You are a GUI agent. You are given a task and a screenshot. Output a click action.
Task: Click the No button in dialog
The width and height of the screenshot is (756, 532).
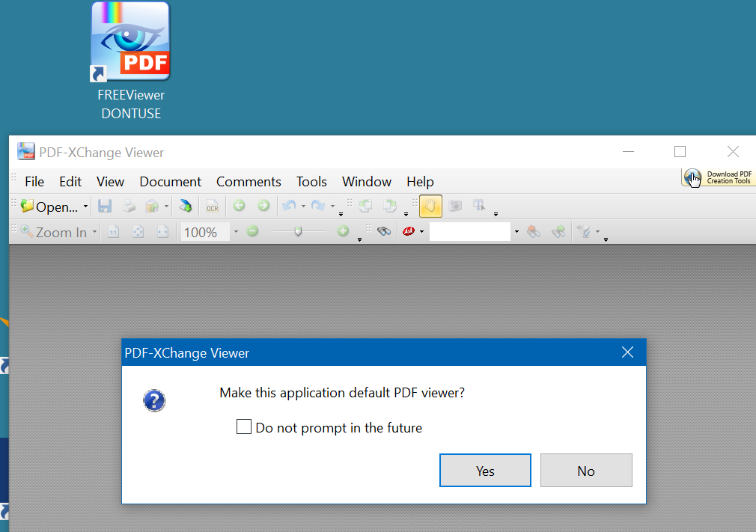586,471
